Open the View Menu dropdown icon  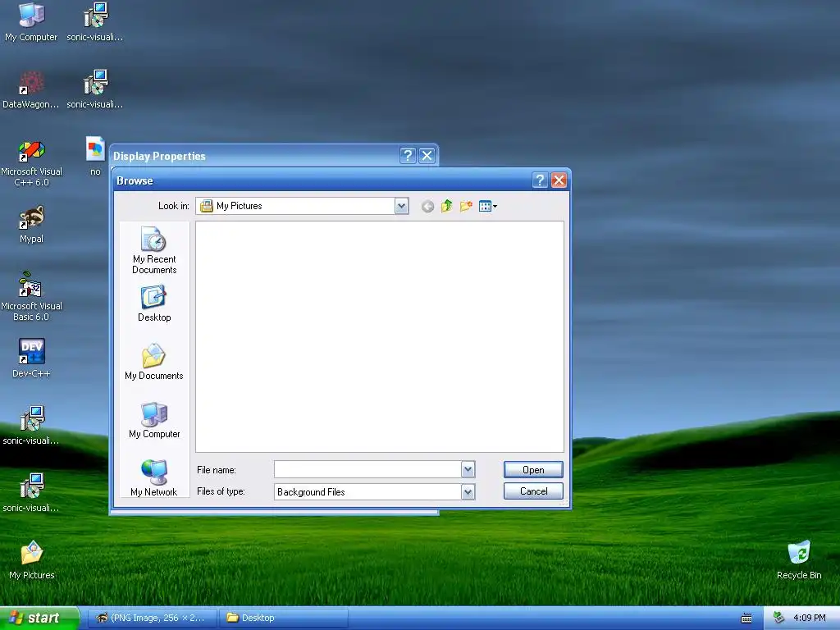point(487,206)
